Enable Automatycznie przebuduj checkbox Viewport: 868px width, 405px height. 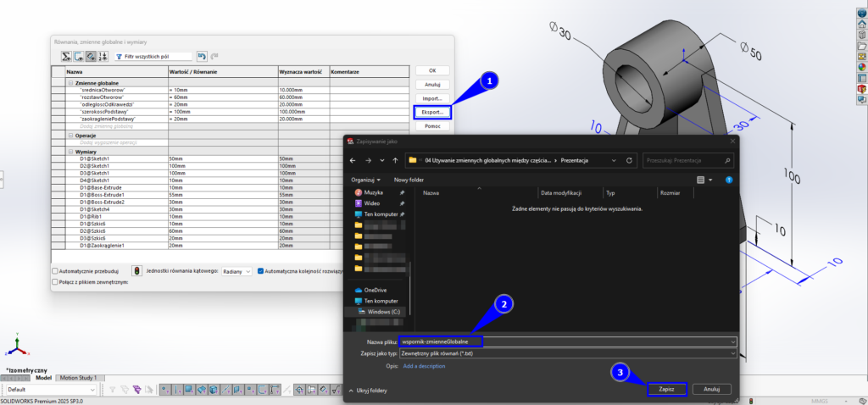pos(56,271)
